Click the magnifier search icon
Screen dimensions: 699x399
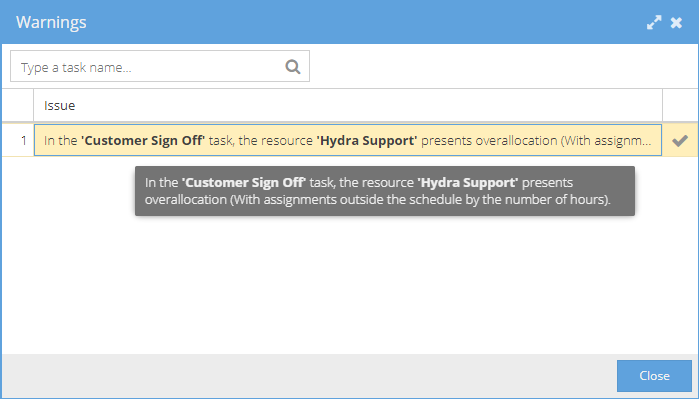(293, 66)
